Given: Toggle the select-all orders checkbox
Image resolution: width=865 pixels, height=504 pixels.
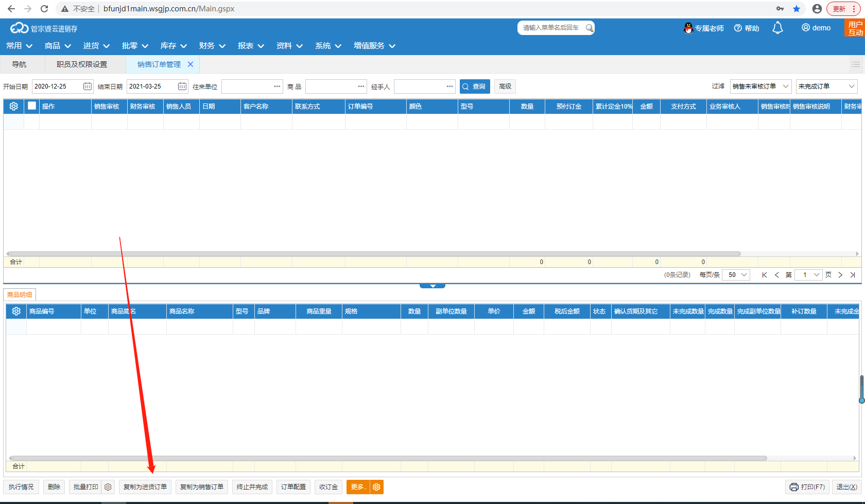Looking at the screenshot, I should 32,106.
